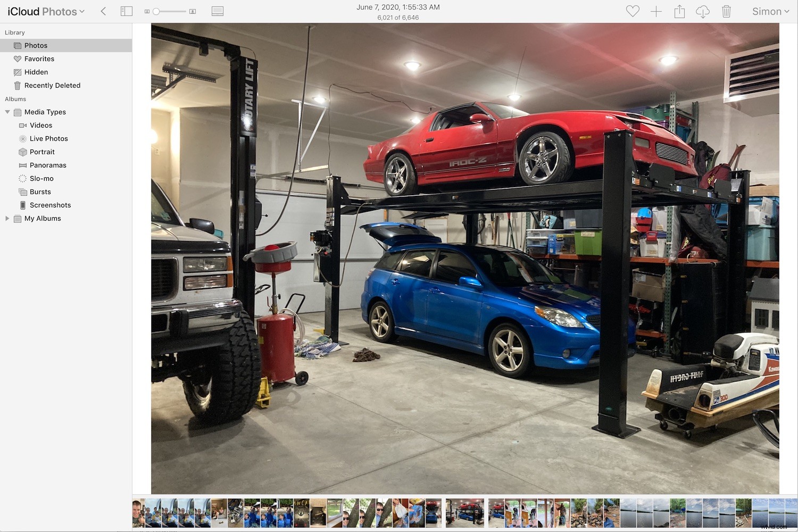Toggle the filmstrip view mode
The width and height of the screenshot is (798, 532).
pyautogui.click(x=217, y=11)
